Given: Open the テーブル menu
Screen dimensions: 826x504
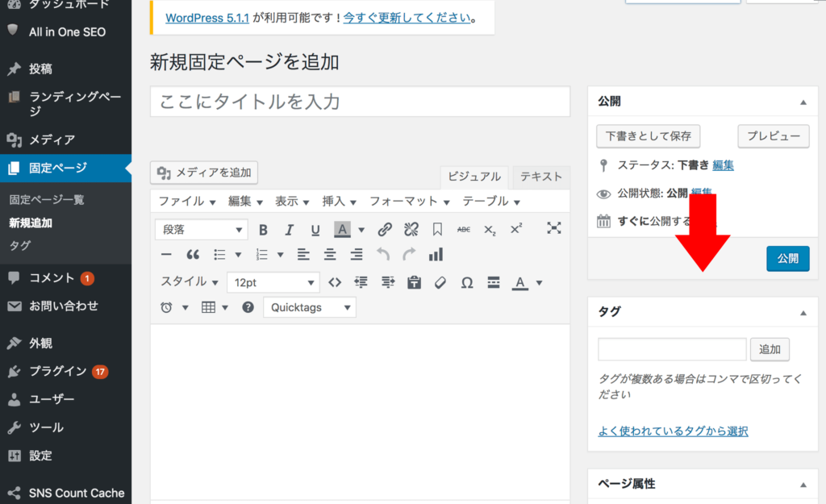Looking at the screenshot, I should 491,201.
